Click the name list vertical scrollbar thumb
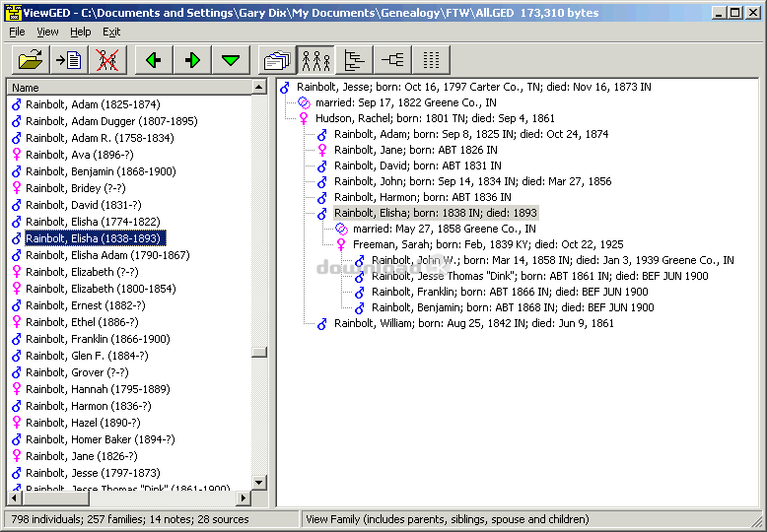Screen dimensions: 767x532 259,352
